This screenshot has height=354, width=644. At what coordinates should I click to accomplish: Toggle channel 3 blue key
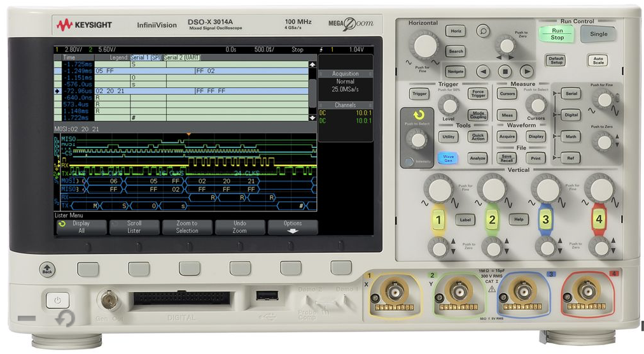545,220
